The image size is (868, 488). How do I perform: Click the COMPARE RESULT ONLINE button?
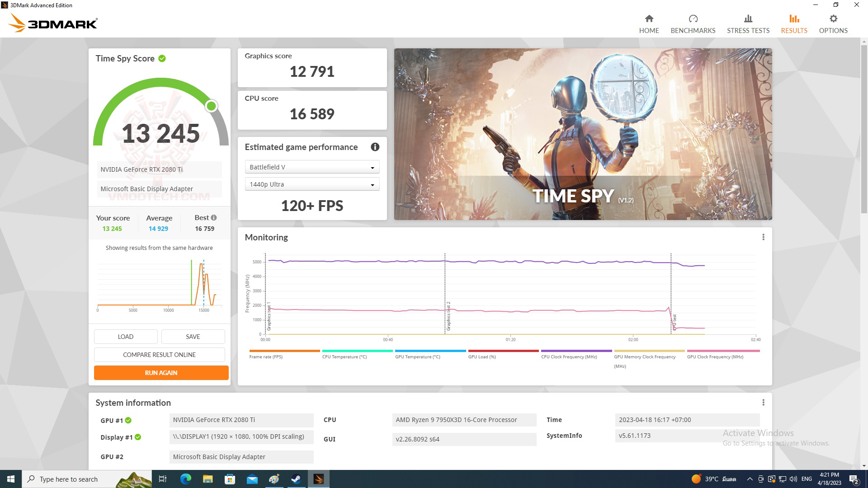[159, 354]
